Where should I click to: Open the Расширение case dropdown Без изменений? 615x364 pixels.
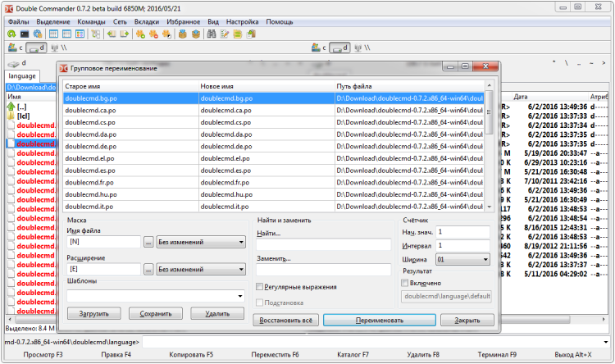tap(201, 269)
